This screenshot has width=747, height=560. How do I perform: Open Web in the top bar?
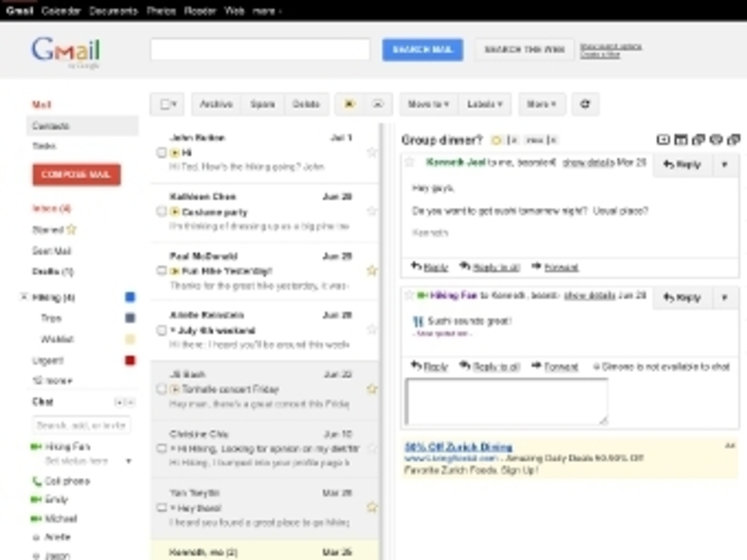coord(234,10)
